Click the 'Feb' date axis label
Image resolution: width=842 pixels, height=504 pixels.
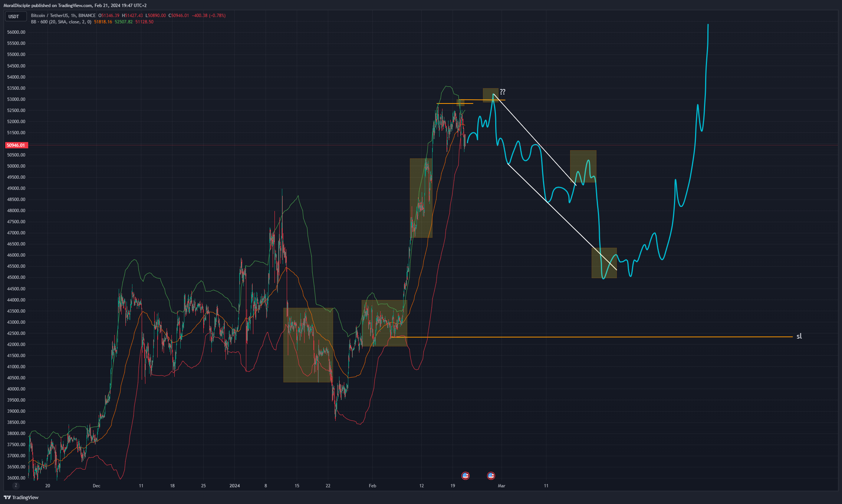[372, 486]
